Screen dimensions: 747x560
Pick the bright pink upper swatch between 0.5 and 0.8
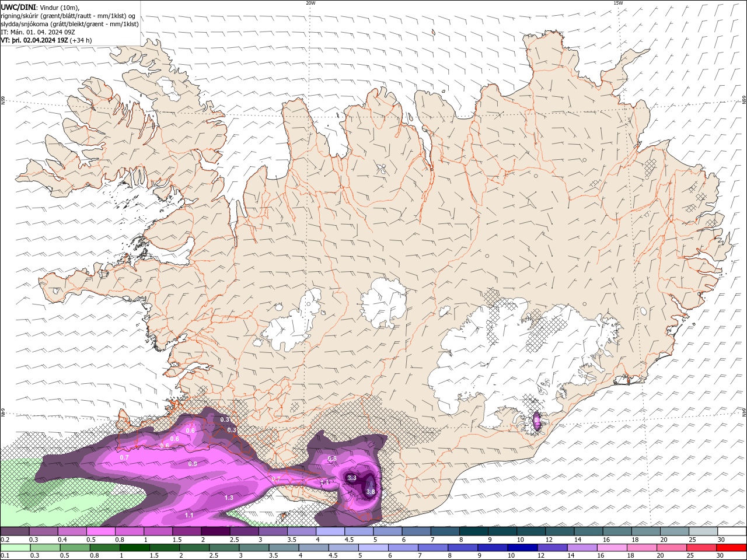(x=101, y=531)
